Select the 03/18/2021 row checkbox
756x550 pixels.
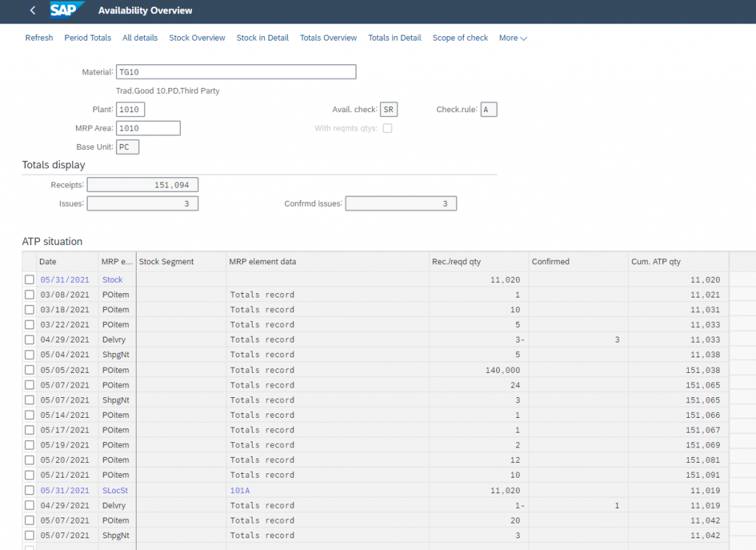pyautogui.click(x=30, y=309)
